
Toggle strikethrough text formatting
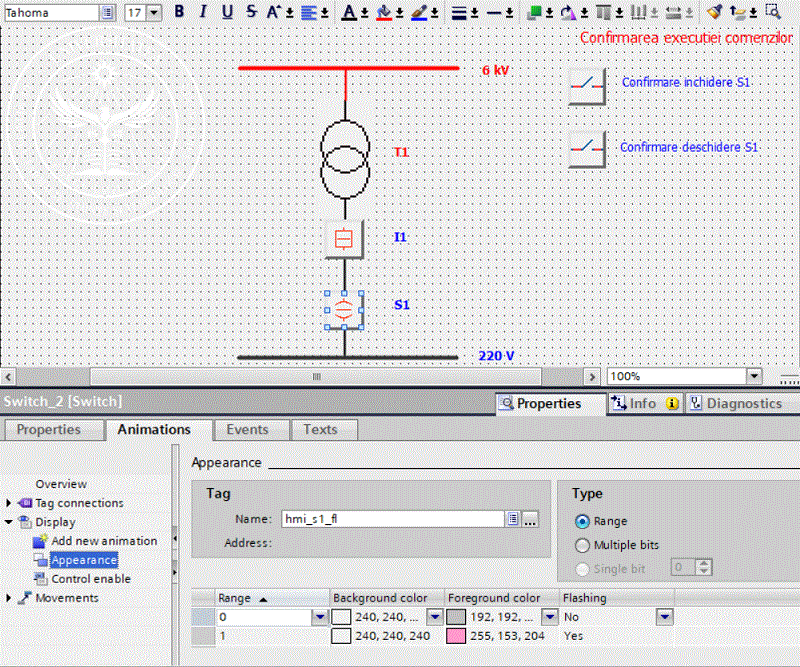pos(250,12)
